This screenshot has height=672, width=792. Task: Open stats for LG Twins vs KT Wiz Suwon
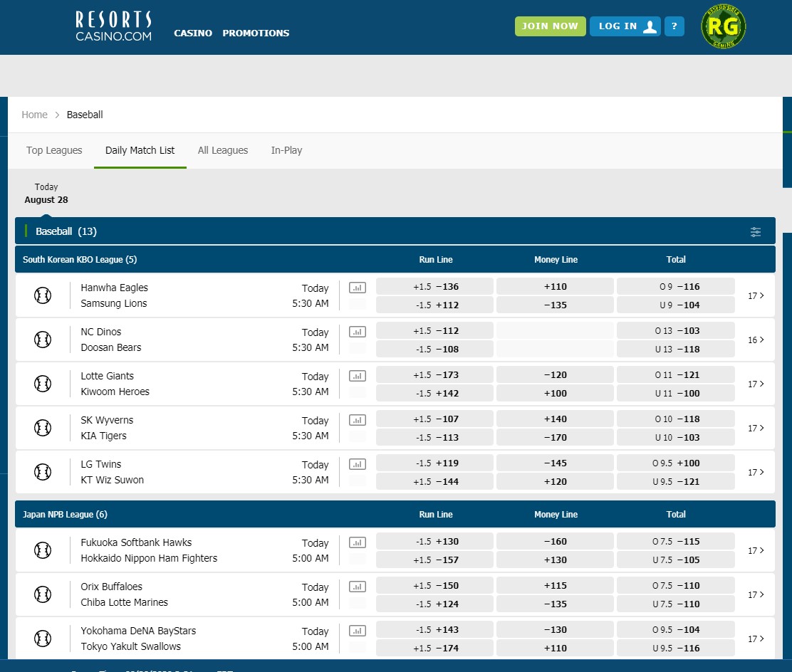click(358, 464)
